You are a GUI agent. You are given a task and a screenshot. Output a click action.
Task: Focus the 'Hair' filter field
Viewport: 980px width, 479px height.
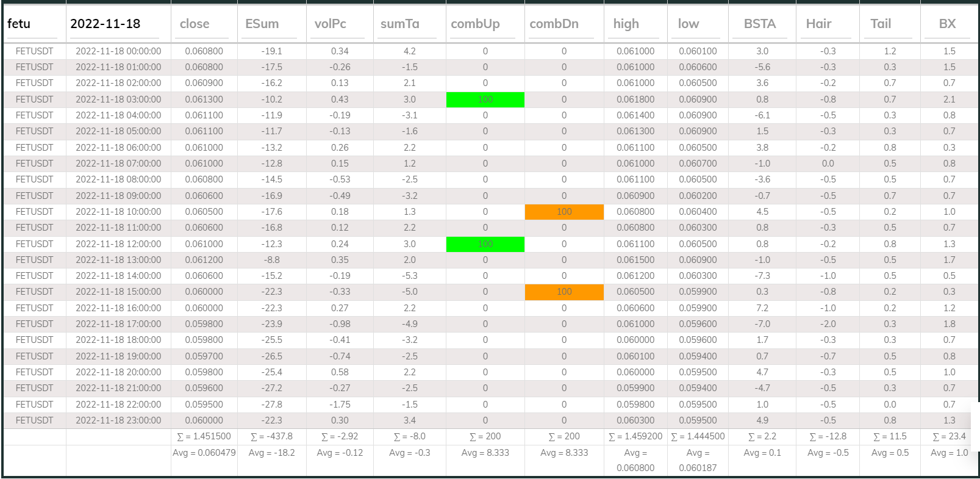coord(826,24)
